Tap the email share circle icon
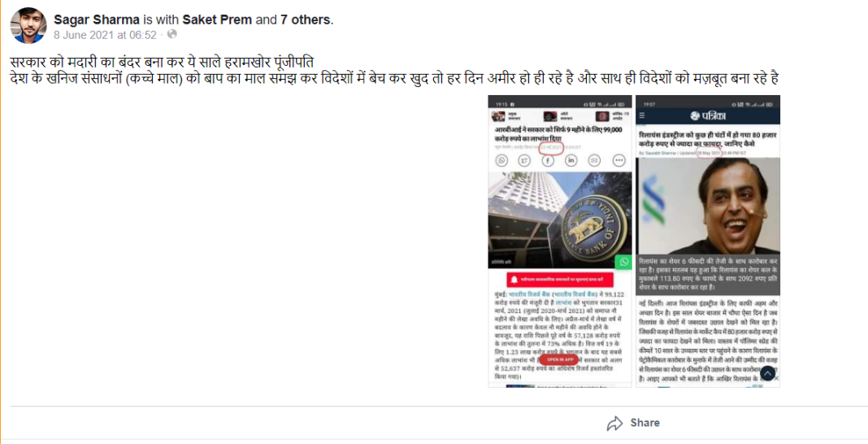Screen dimensions: 868x444 pos(595,160)
